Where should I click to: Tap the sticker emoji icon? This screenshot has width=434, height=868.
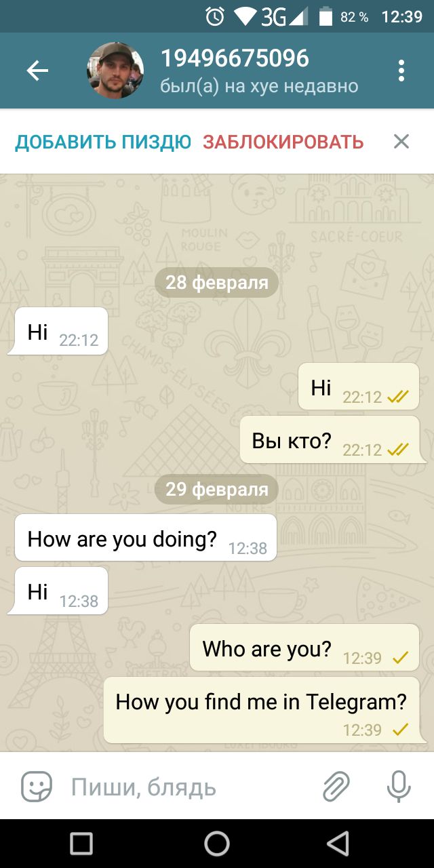pyautogui.click(x=37, y=787)
